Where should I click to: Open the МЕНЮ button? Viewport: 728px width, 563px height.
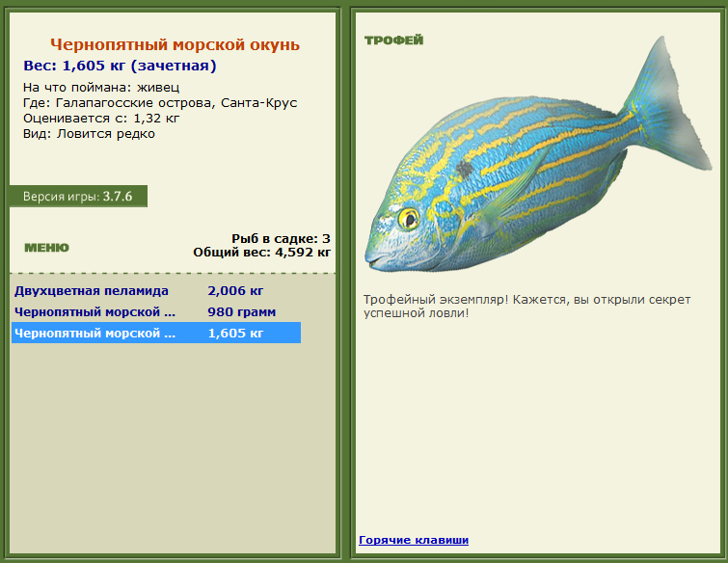46,248
